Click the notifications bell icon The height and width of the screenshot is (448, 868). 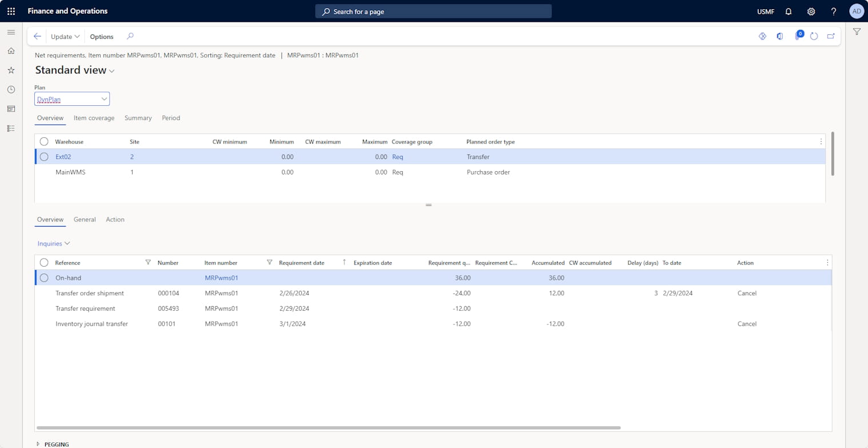(789, 11)
